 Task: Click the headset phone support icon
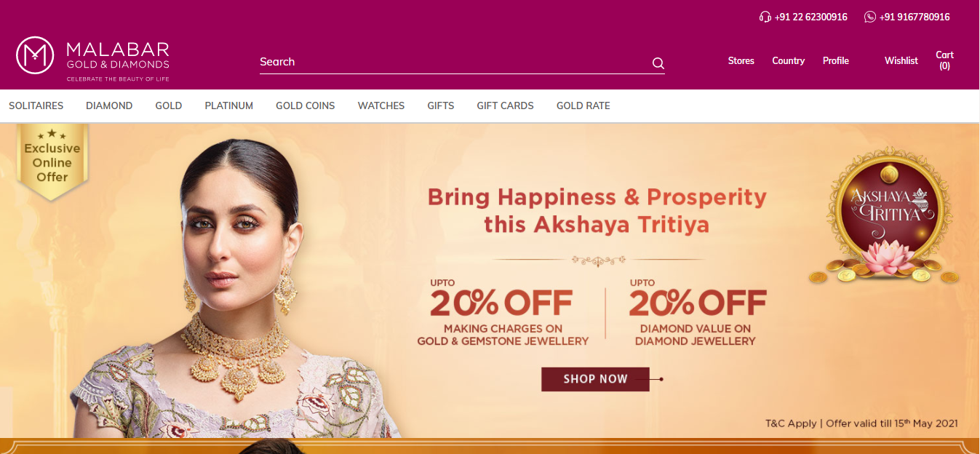(x=765, y=17)
